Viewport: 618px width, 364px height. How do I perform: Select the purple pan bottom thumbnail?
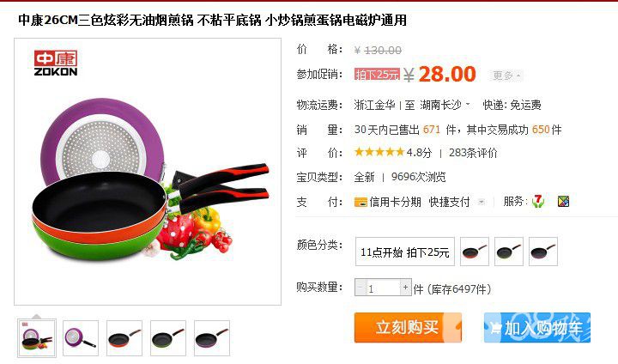(81, 338)
